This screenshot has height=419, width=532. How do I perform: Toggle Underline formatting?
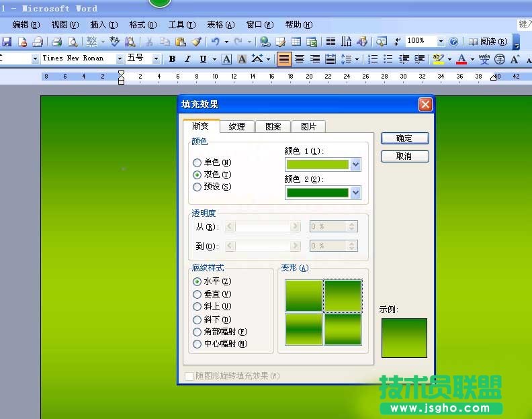click(203, 59)
